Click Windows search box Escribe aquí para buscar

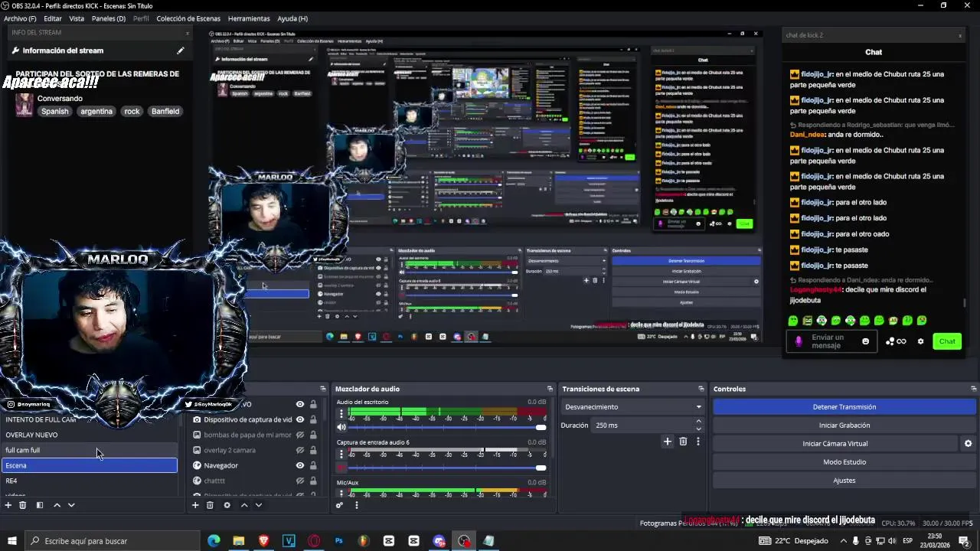[113, 541]
